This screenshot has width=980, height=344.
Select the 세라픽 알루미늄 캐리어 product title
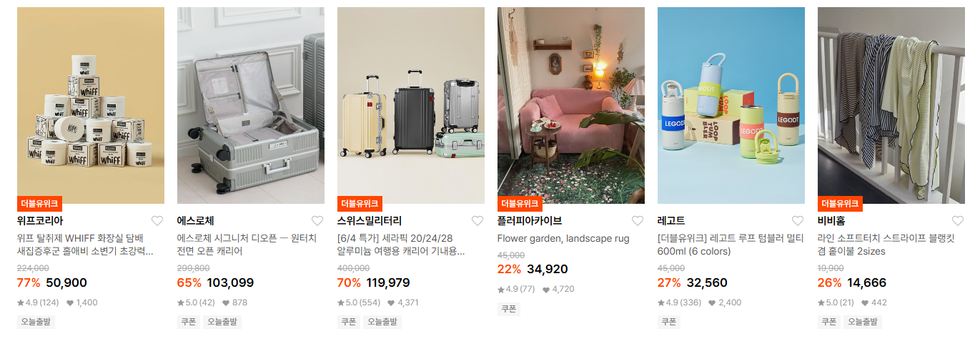click(401, 245)
